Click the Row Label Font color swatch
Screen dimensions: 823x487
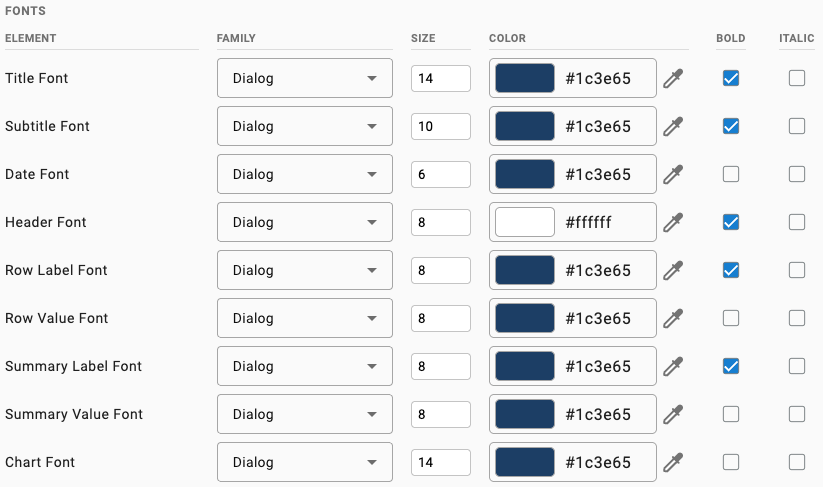click(525, 270)
